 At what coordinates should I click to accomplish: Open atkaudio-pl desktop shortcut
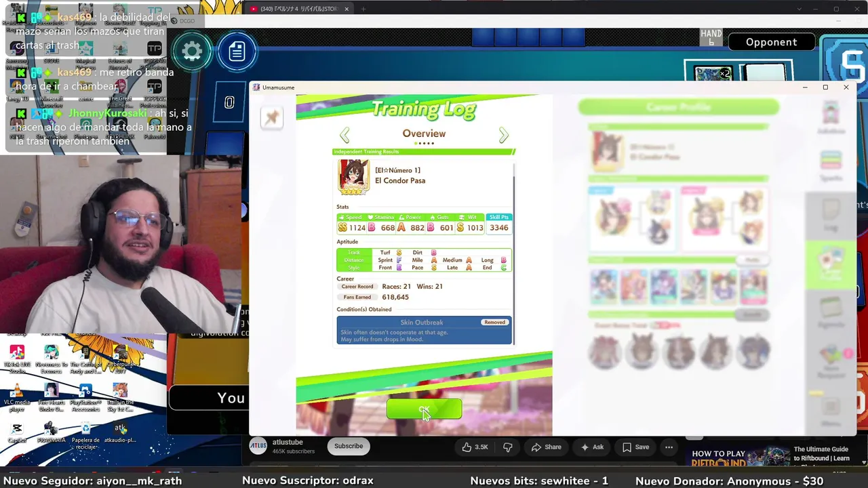pyautogui.click(x=120, y=433)
